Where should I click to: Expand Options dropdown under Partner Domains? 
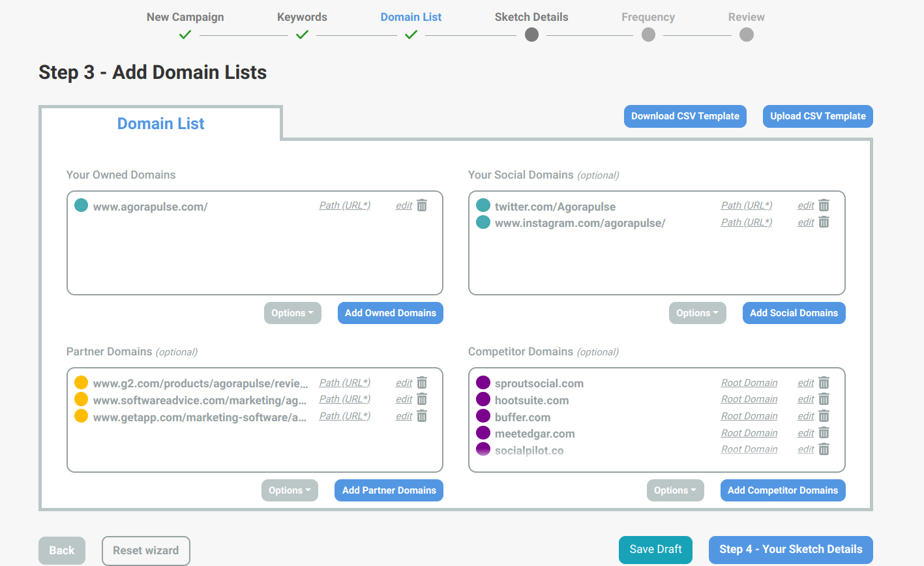pyautogui.click(x=290, y=490)
